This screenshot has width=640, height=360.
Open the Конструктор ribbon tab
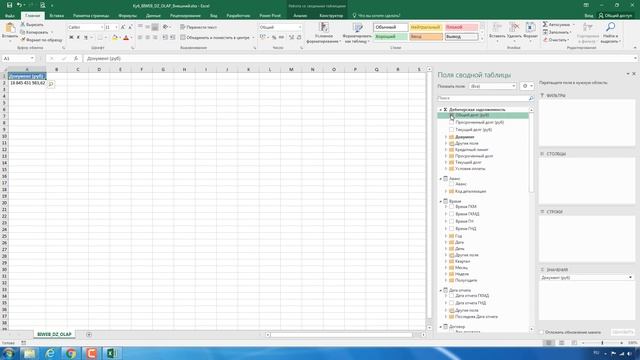(x=331, y=16)
